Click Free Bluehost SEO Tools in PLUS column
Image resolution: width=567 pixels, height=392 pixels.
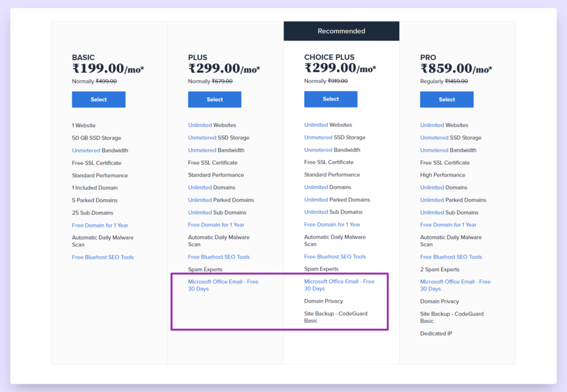pyautogui.click(x=219, y=257)
